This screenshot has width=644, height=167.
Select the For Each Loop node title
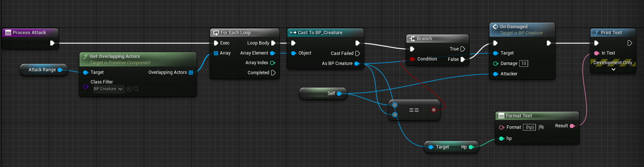235,33
